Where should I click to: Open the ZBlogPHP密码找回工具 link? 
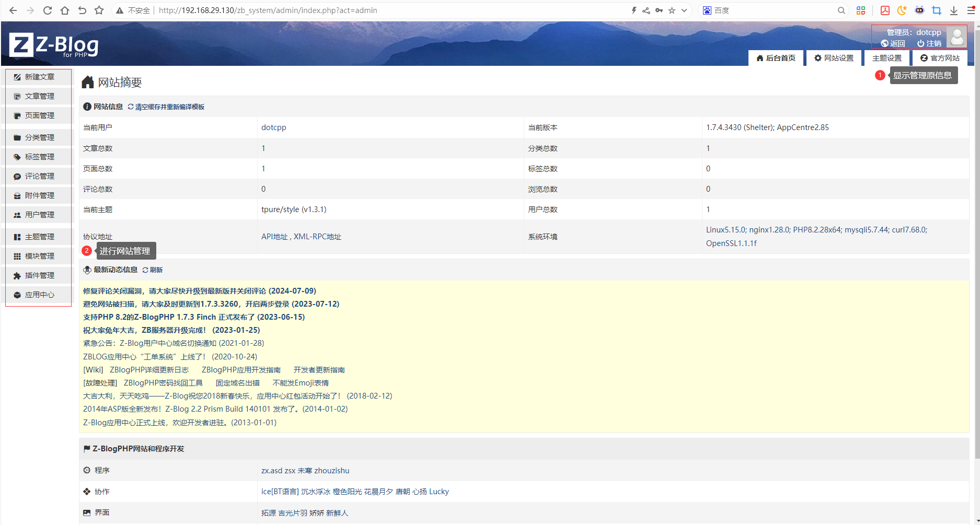click(163, 383)
